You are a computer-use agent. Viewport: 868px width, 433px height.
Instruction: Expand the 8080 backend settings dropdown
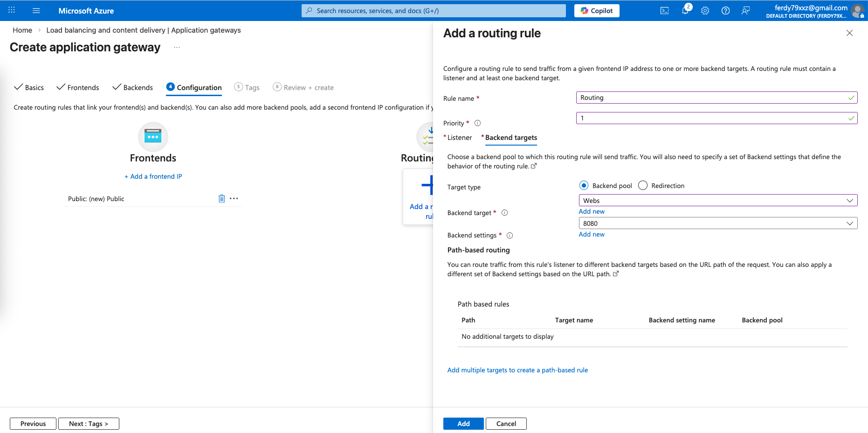point(717,223)
